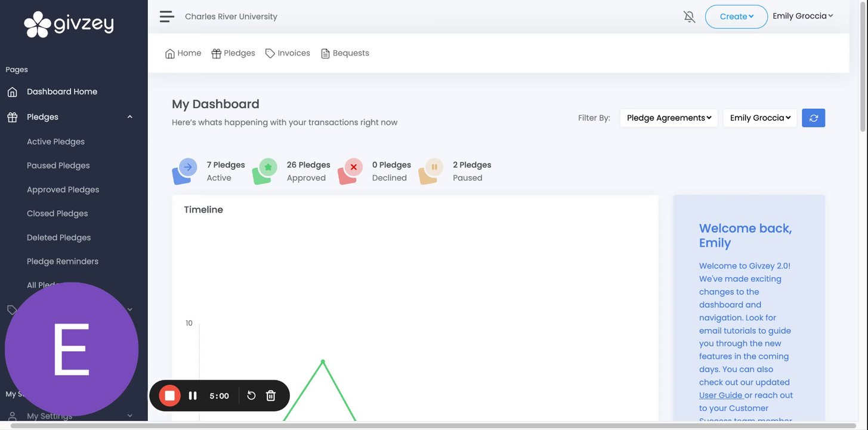The width and height of the screenshot is (868, 430).
Task: Go to Approved Pledges in sidebar
Action: pos(63,189)
